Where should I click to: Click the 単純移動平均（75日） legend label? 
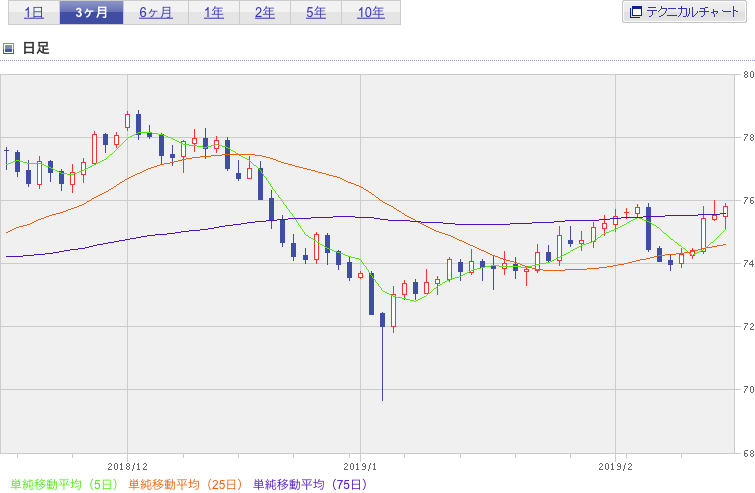(x=310, y=484)
